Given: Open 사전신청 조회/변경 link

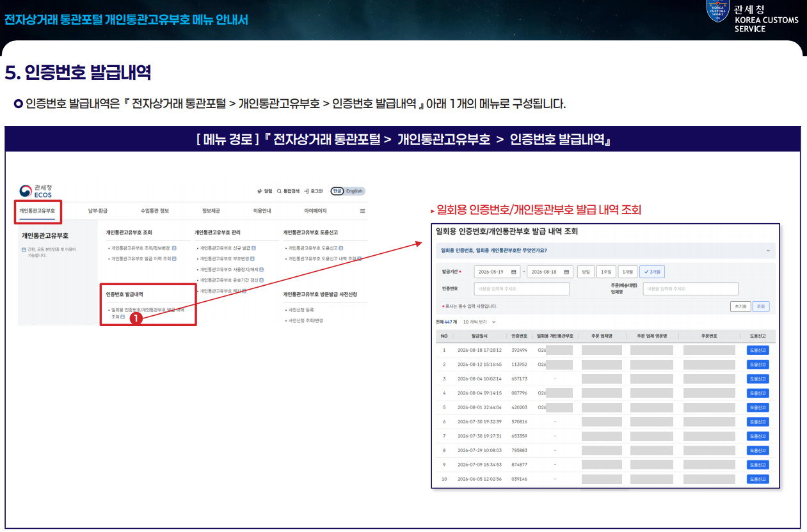Looking at the screenshot, I should tap(306, 320).
